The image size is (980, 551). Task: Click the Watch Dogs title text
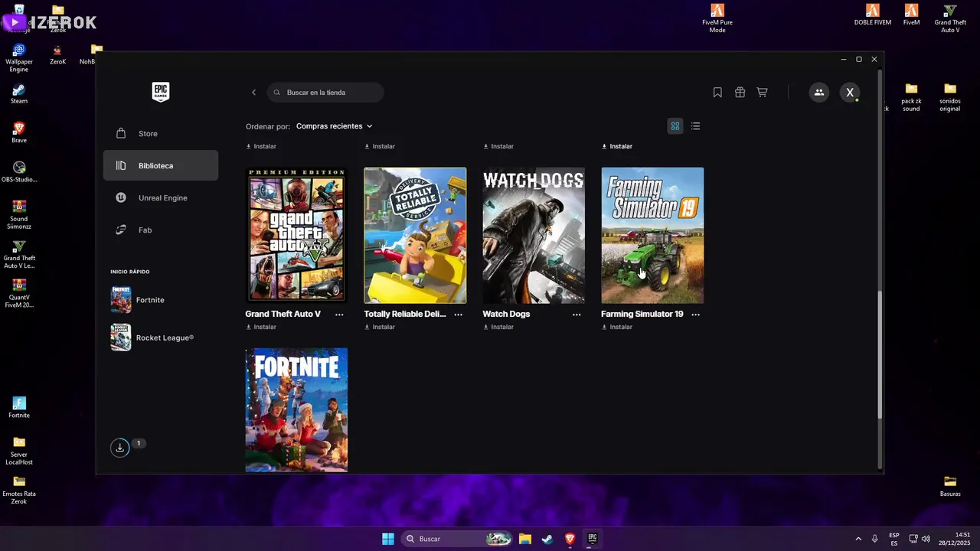[506, 314]
